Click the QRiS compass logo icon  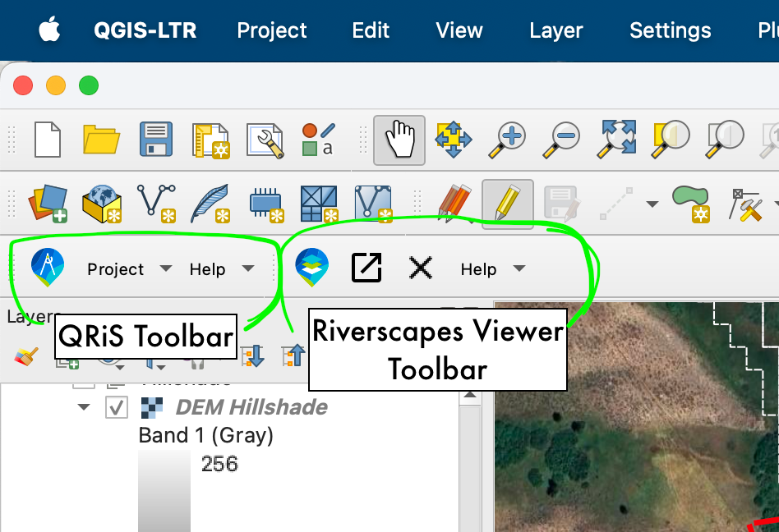(48, 268)
